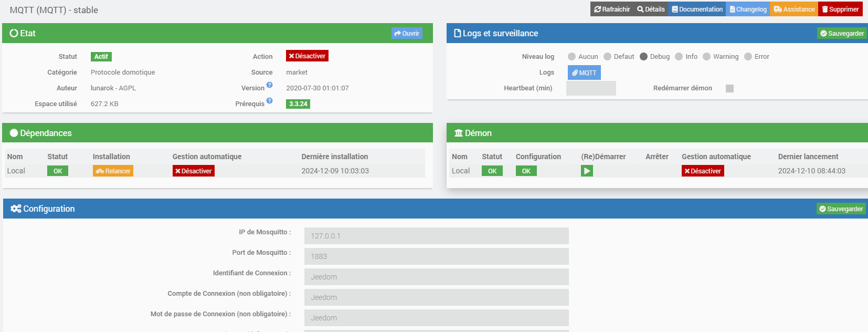Click the Rafraichir refresh button
Image resolution: width=868 pixels, height=332 pixels.
coord(612,9)
